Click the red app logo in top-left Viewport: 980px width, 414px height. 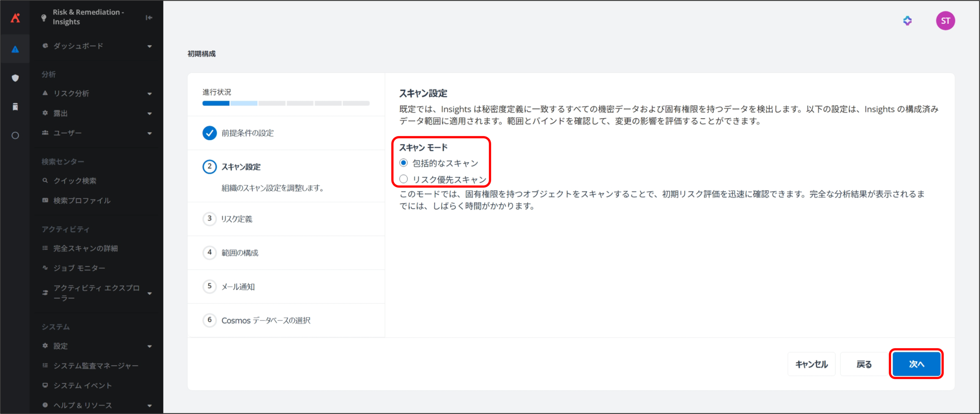(15, 18)
